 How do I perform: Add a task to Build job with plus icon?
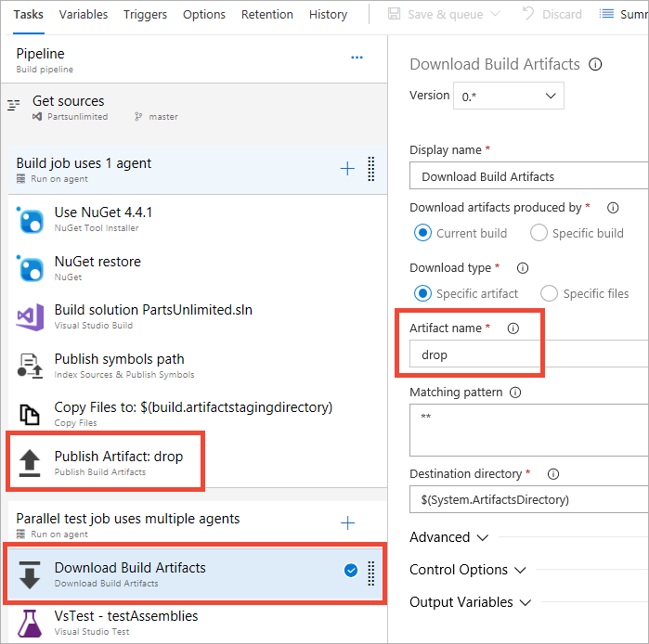pyautogui.click(x=347, y=168)
